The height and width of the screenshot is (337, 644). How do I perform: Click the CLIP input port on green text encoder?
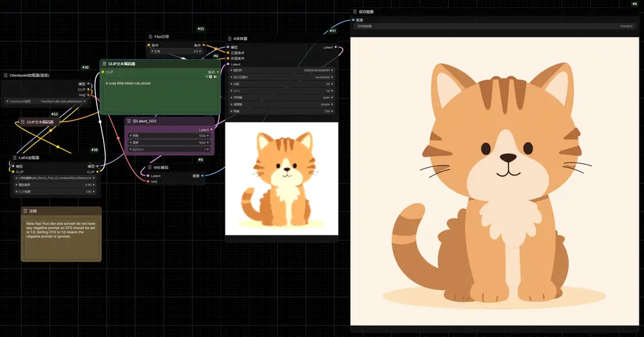(x=102, y=72)
